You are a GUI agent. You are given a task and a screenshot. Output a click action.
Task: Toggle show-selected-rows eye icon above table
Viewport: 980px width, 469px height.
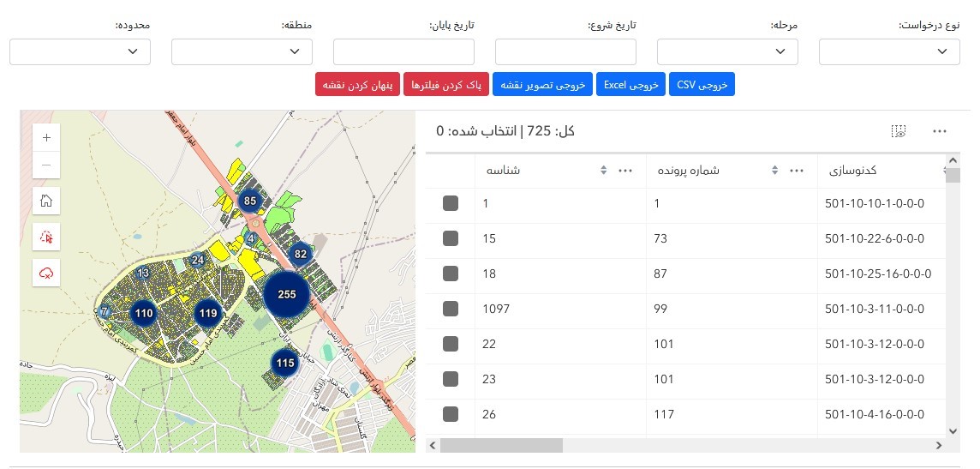[x=899, y=131]
